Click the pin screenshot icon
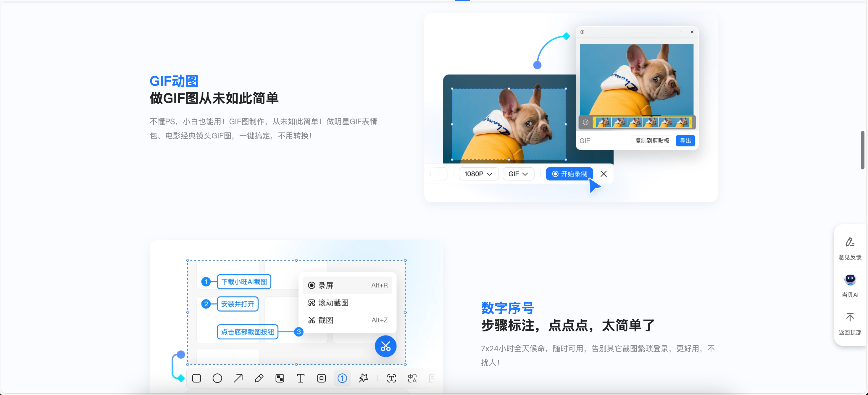The height and width of the screenshot is (395, 868). 363,378
